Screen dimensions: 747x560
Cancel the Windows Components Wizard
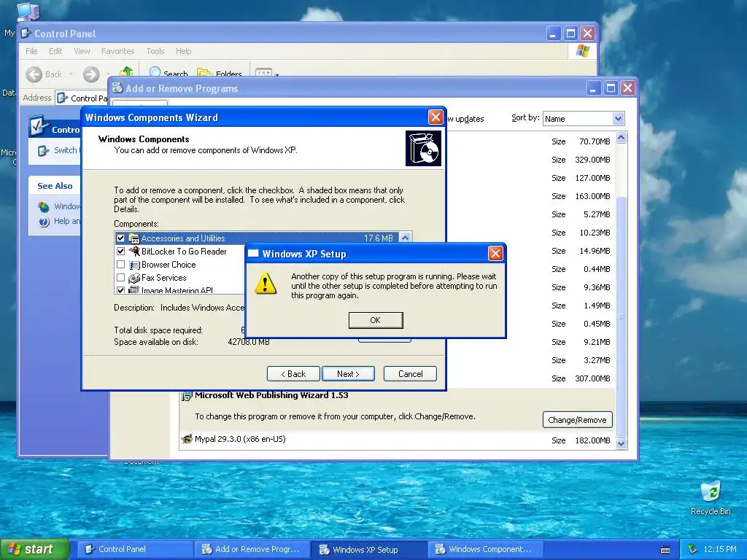[x=410, y=374]
